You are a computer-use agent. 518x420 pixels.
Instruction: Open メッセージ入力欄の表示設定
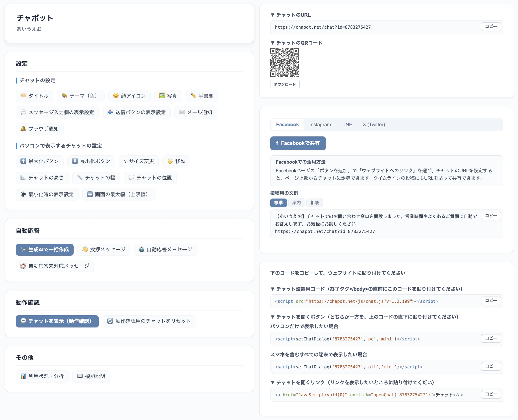pos(57,112)
